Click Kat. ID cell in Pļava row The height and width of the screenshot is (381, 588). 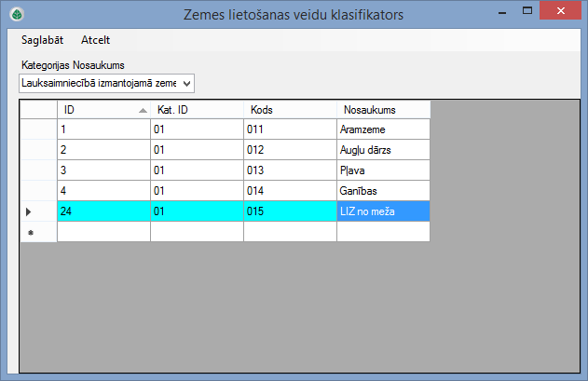point(197,170)
